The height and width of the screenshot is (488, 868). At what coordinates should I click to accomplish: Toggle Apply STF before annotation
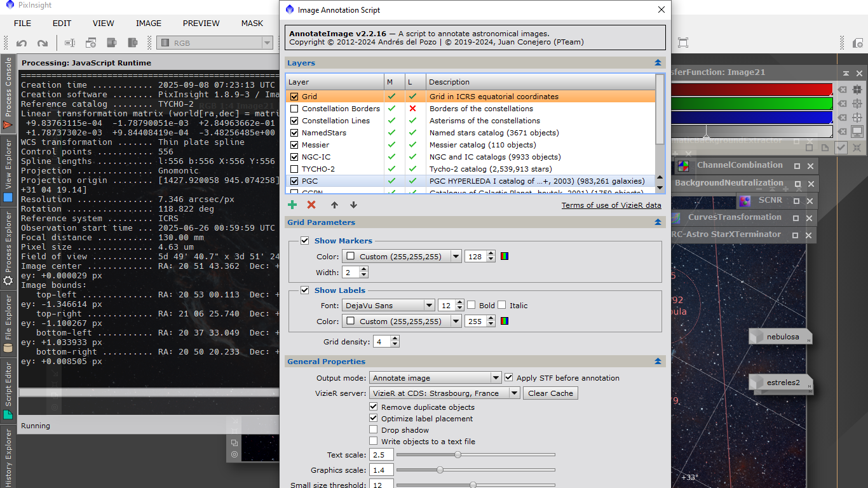tap(509, 377)
